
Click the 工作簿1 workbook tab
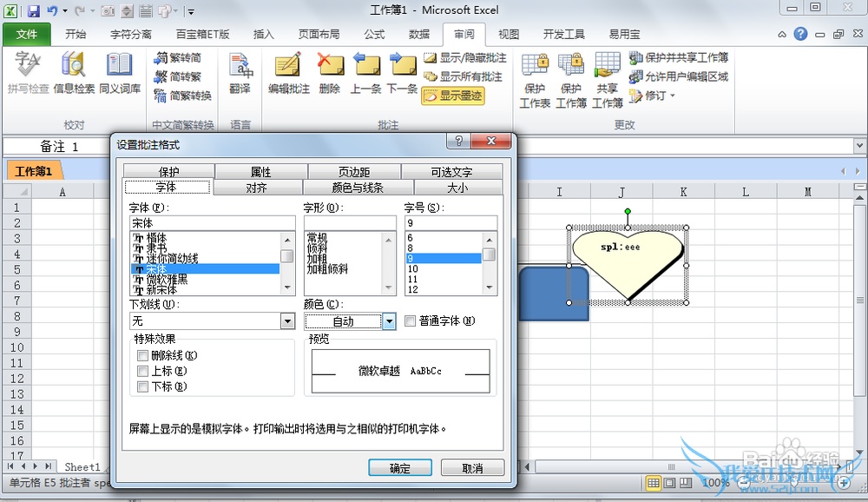click(x=34, y=171)
